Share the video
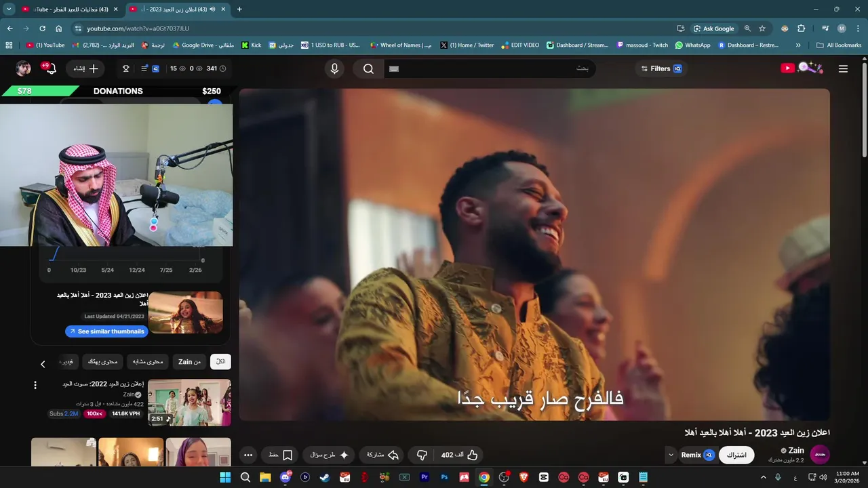Screen dimensions: 868x488 [382, 455]
